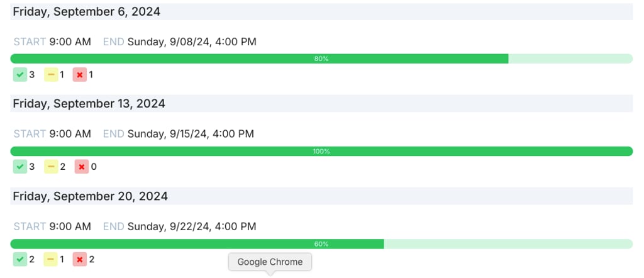This screenshot has width=644, height=278.
Task: Click yellow dash icon for September 6
Action: 51,75
